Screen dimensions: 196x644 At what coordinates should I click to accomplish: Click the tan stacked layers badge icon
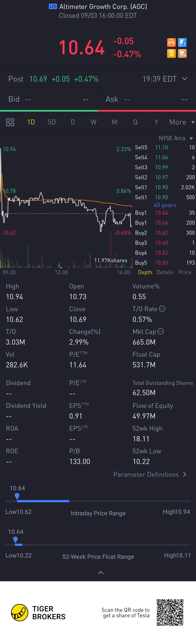click(182, 53)
